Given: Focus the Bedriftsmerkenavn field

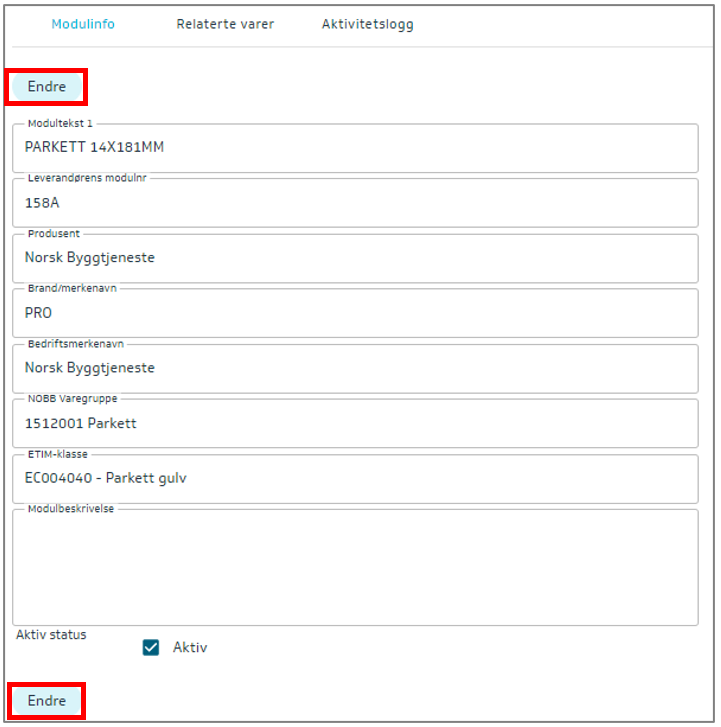Looking at the screenshot, I should pyautogui.click(x=355, y=368).
